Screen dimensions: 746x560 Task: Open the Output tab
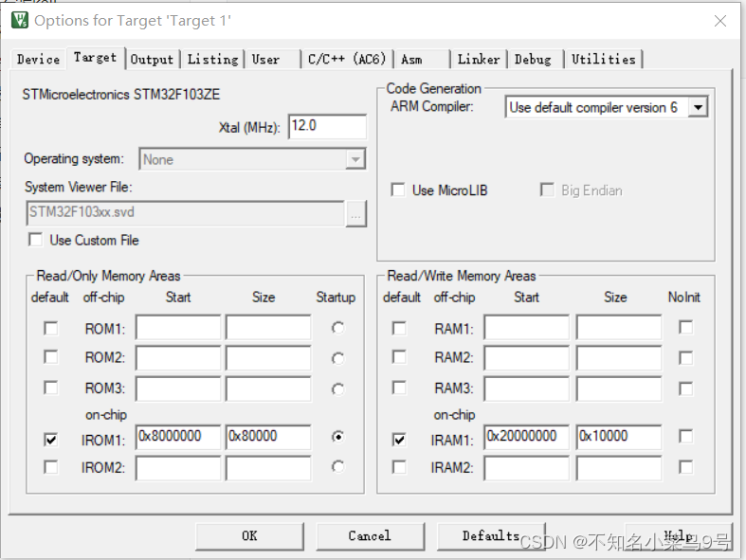coord(153,60)
